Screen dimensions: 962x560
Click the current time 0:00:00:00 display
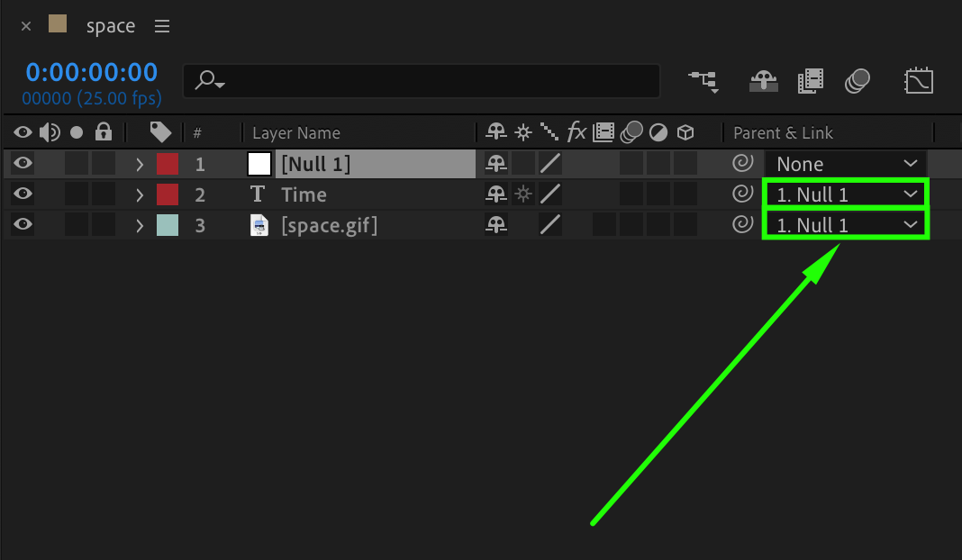[91, 72]
